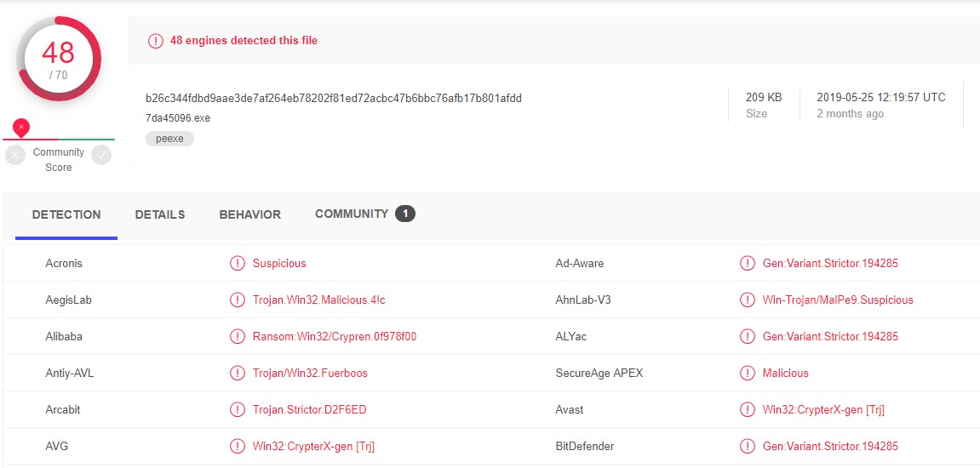Viewport: 980px width, 468px height.
Task: Click warning icon for AhnLab-V3 detection
Action: 748,300
